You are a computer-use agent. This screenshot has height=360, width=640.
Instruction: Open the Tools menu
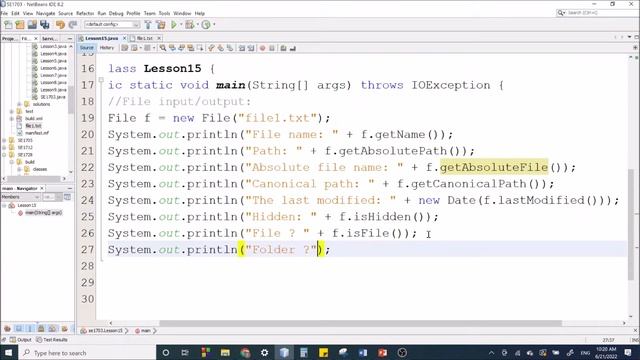point(164,13)
